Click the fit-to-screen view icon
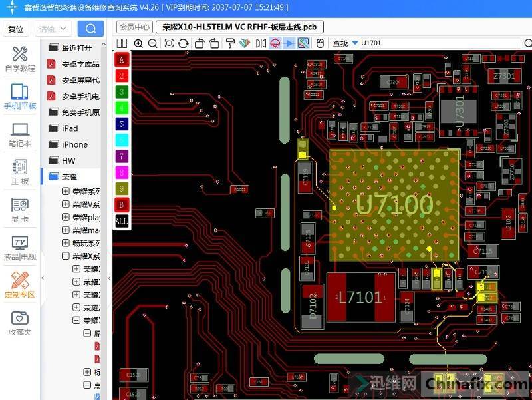 169,43
